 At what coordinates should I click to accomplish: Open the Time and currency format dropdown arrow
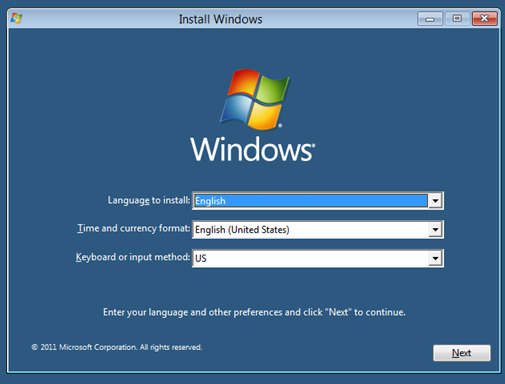coord(435,229)
